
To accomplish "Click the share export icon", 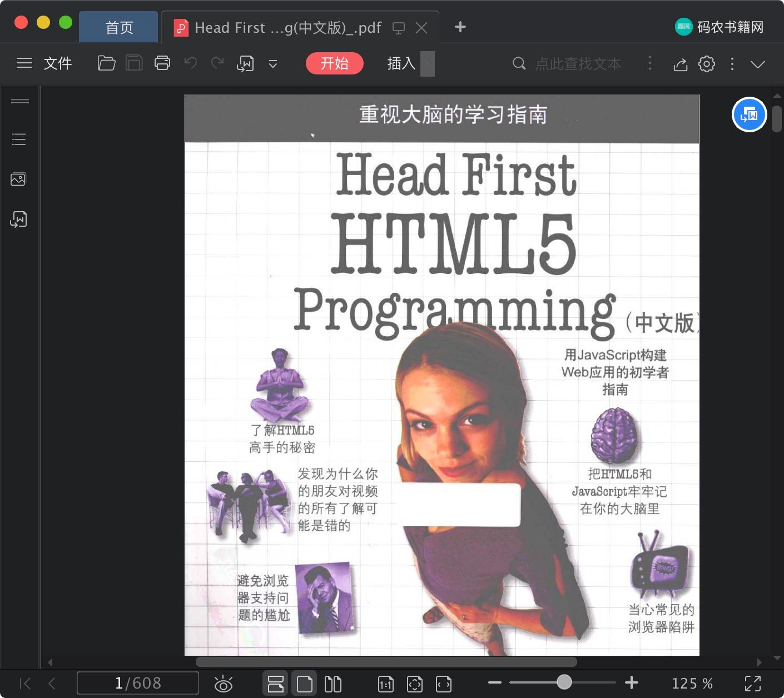I will (681, 64).
